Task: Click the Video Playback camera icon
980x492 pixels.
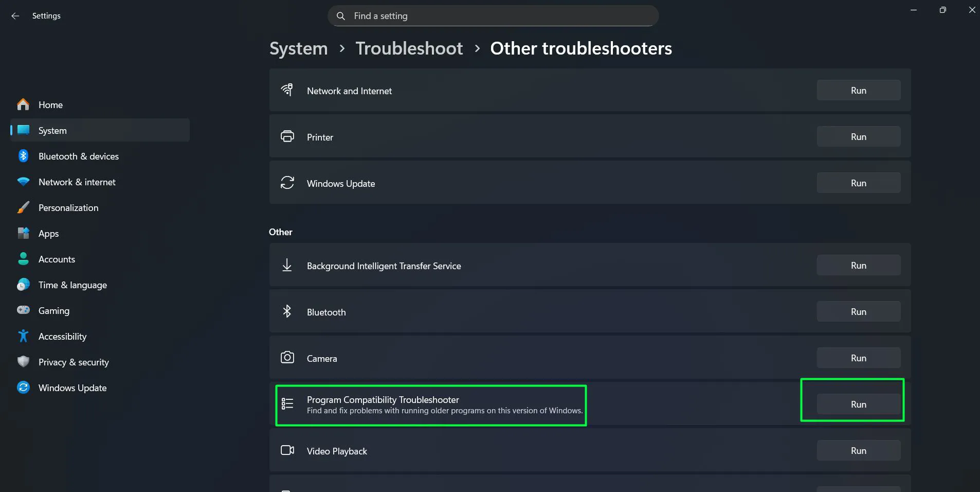Action: [x=287, y=450]
